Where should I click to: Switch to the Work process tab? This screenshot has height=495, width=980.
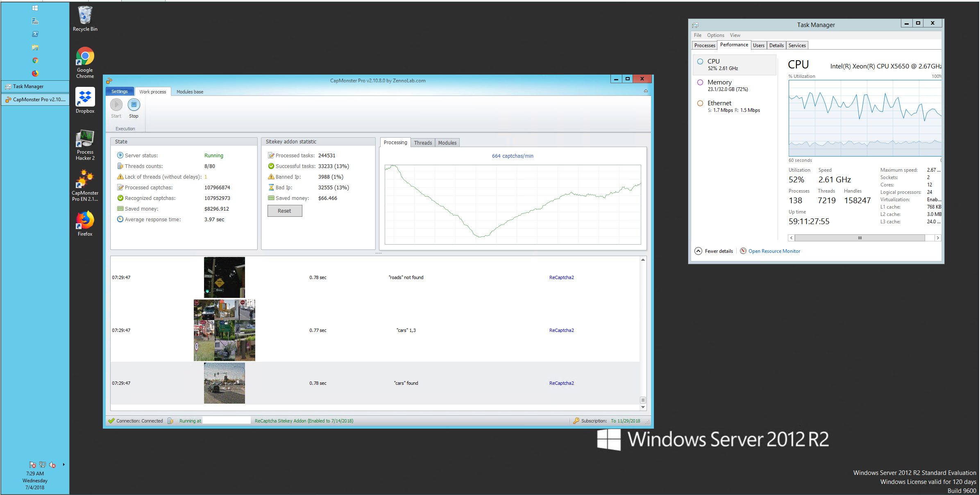pyautogui.click(x=153, y=92)
